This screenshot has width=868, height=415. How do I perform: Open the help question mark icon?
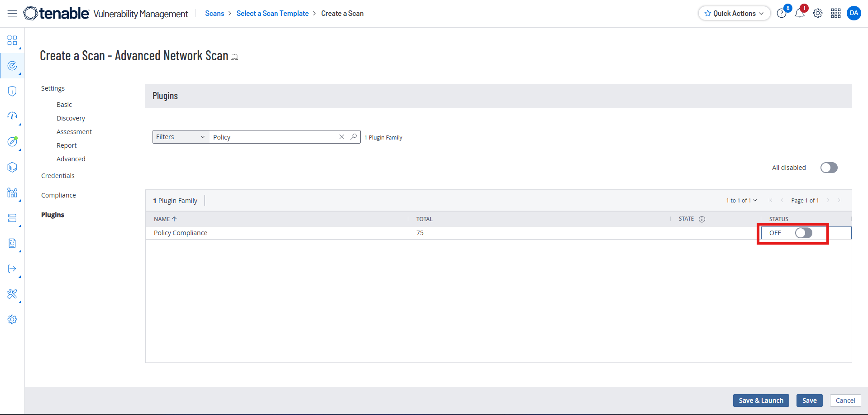[781, 14]
